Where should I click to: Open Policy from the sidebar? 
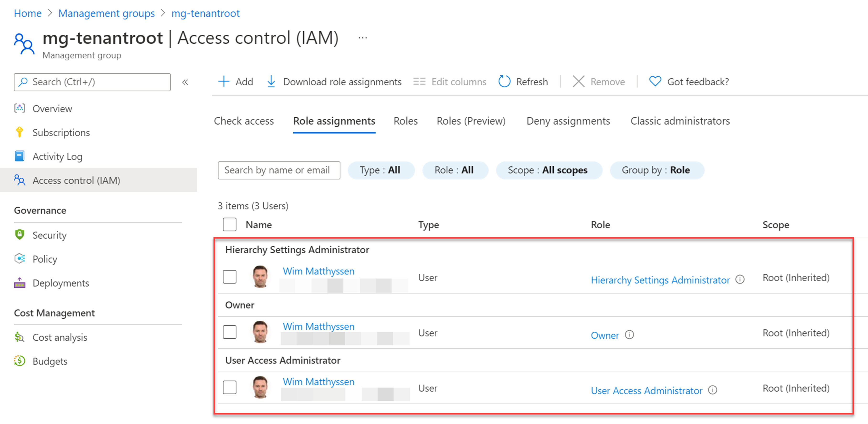pos(45,259)
